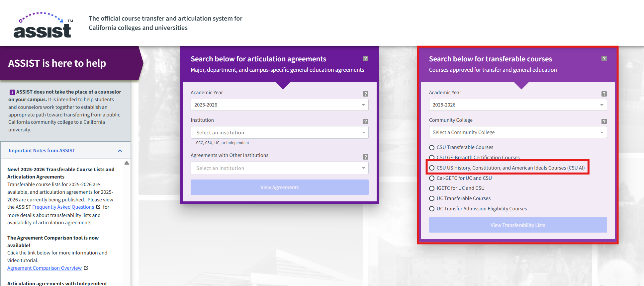Click 'ASSIST is here to help' banner text

(x=57, y=63)
